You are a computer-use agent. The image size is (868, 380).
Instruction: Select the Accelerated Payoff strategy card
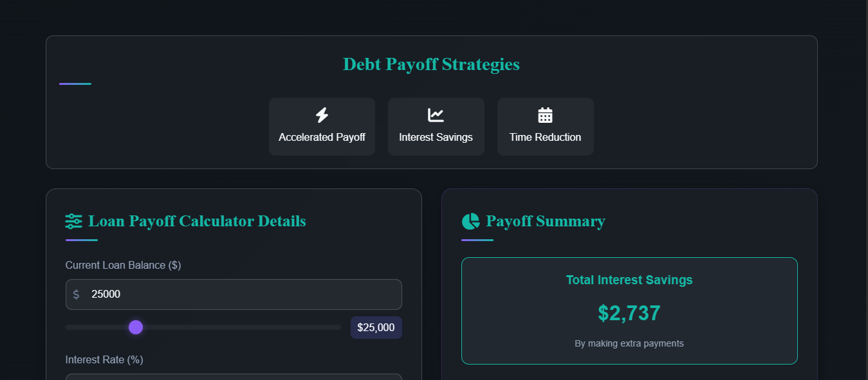(x=322, y=126)
